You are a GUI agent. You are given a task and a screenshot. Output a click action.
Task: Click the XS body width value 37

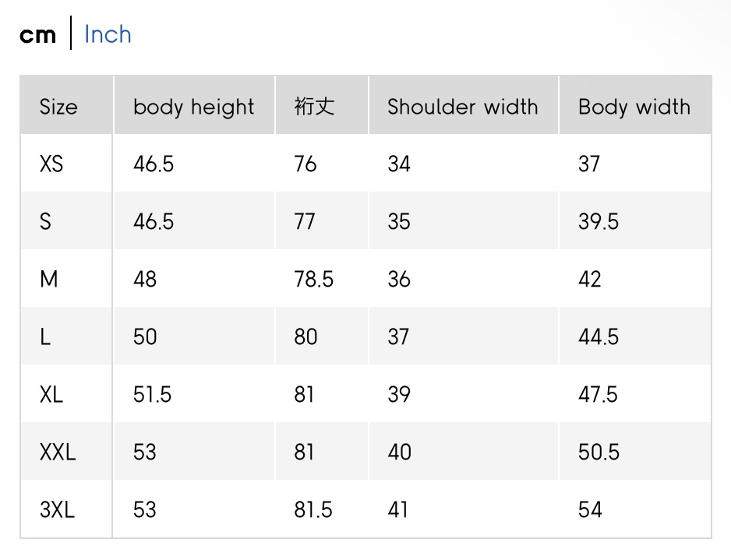pyautogui.click(x=589, y=164)
